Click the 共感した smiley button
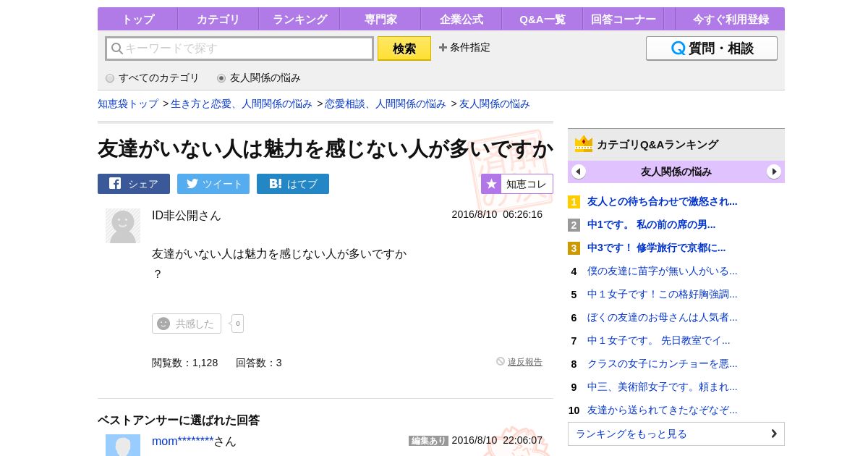The height and width of the screenshot is (456, 868). [187, 324]
